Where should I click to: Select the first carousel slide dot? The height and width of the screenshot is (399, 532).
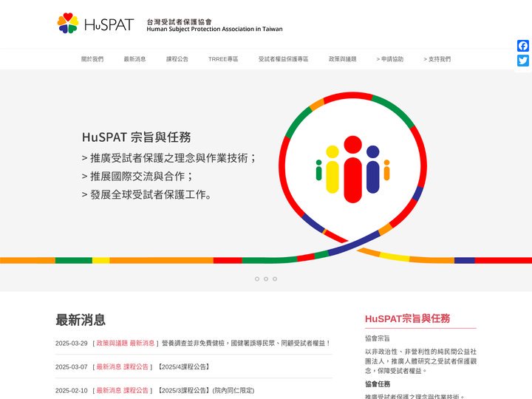(x=257, y=279)
